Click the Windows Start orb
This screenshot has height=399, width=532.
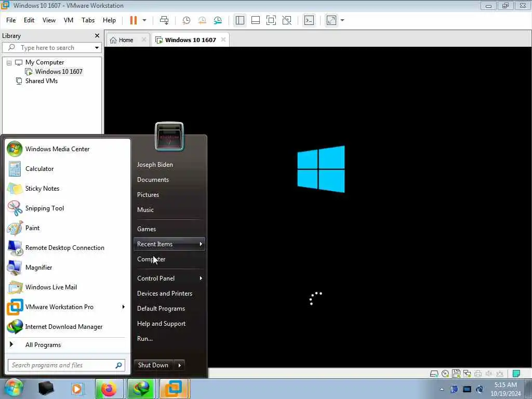coord(14,388)
